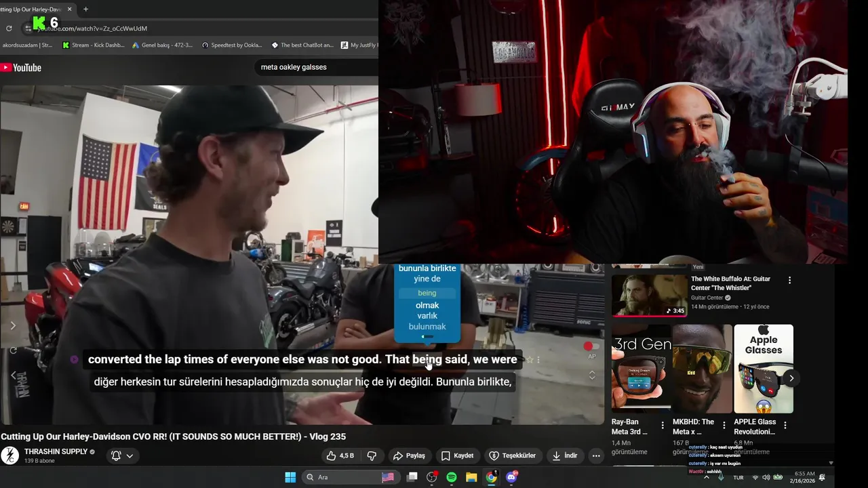
Task: Open The best ChatBot bookmark
Action: (302, 45)
